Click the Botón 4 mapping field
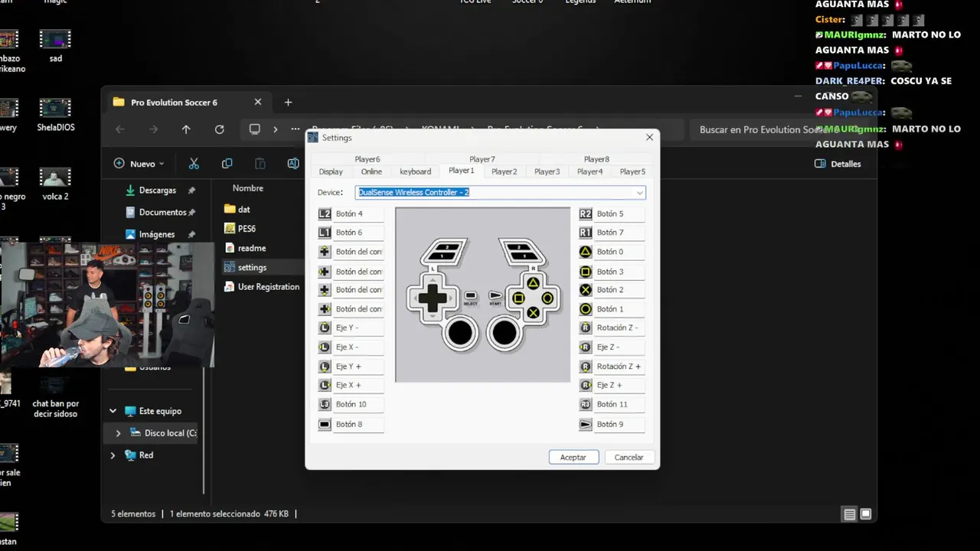 point(358,214)
